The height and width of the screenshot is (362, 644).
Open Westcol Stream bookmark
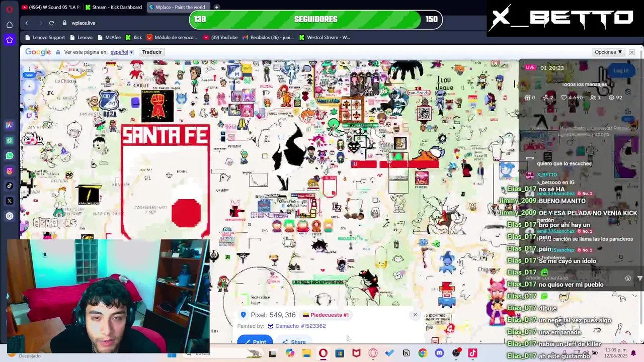325,37
